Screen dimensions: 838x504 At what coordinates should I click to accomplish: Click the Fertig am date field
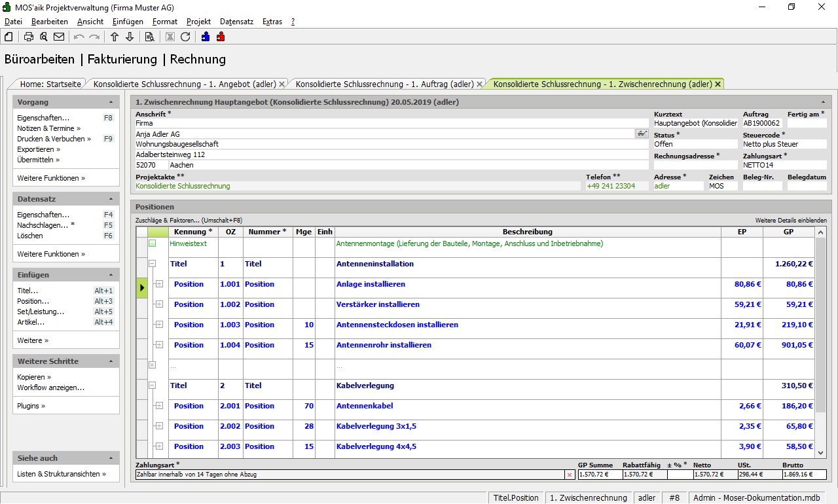click(x=807, y=124)
